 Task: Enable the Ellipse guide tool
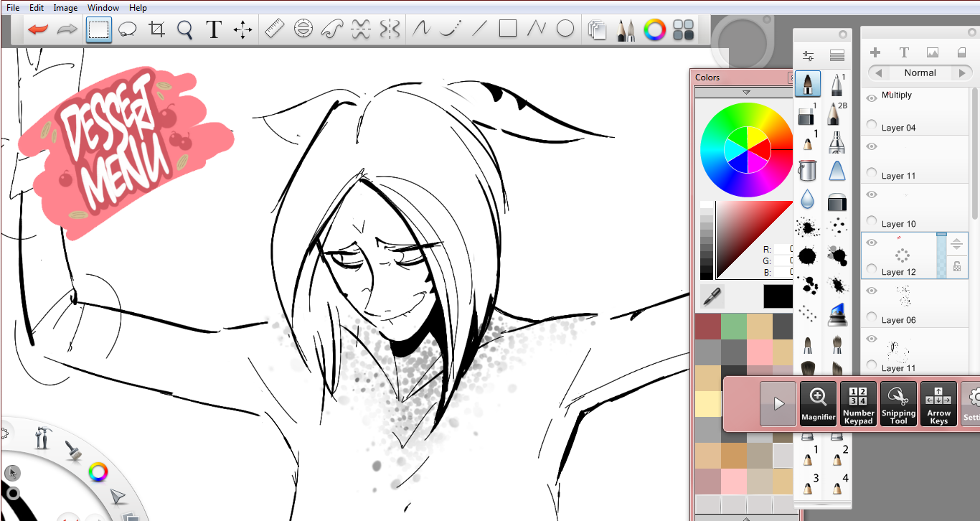(303, 29)
